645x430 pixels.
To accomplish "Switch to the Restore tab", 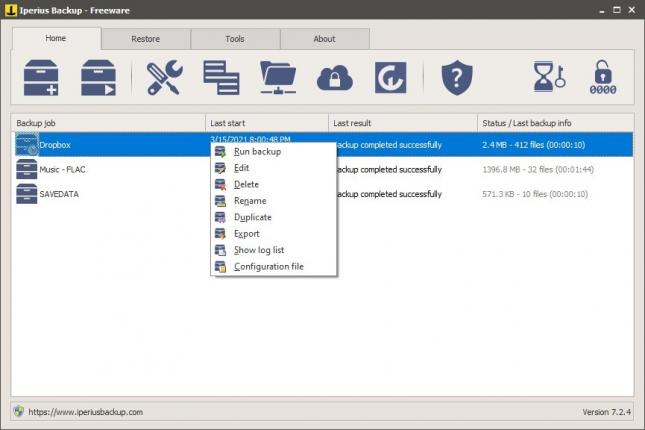I will tap(146, 39).
